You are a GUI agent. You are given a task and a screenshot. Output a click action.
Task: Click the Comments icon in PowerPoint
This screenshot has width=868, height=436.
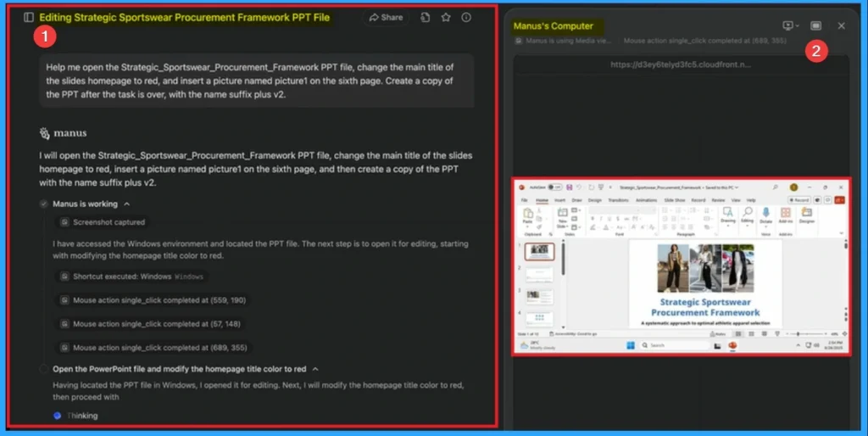coord(827,200)
